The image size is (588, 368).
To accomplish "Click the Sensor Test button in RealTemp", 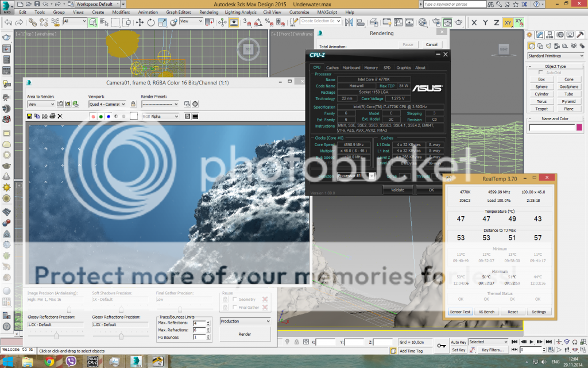I will [460, 312].
